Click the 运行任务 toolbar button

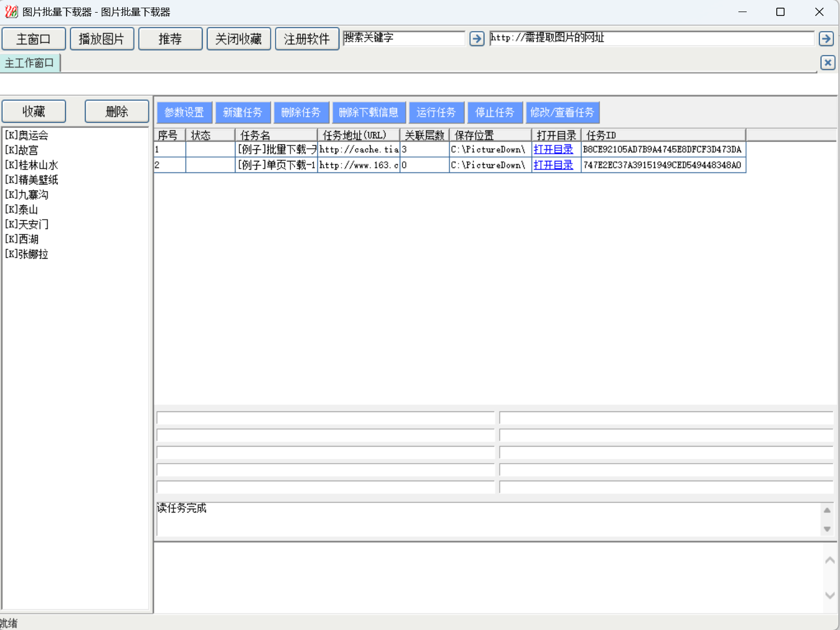[436, 113]
